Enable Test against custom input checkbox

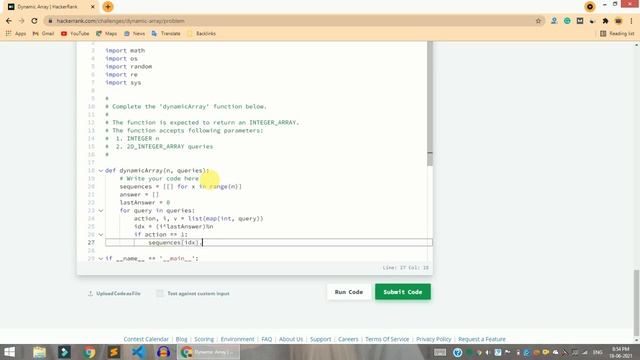tap(160, 293)
